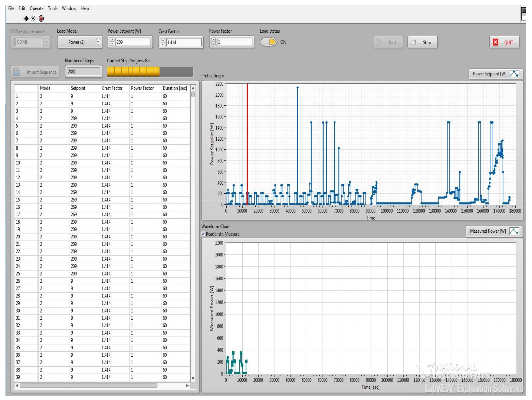Click the Run Continuously toolbar icon
The height and width of the screenshot is (400, 532).
click(33, 18)
